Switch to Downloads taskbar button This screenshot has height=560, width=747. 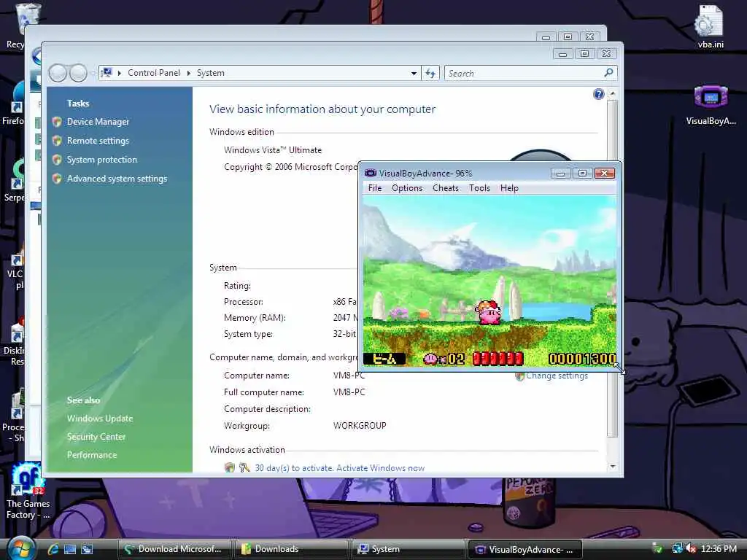coord(292,549)
